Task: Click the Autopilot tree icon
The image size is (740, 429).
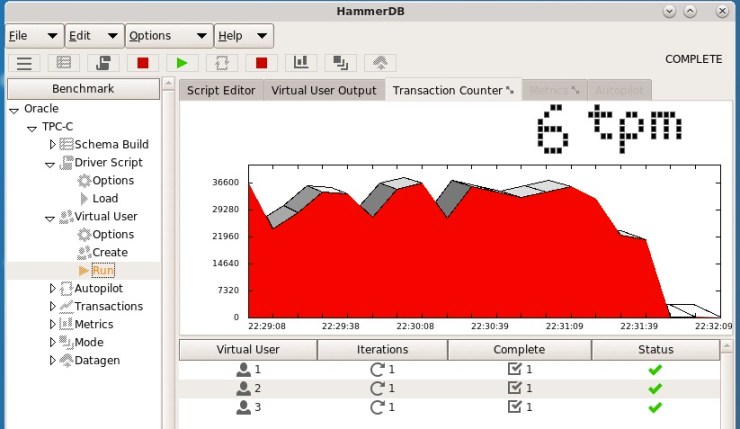Action: [67, 288]
